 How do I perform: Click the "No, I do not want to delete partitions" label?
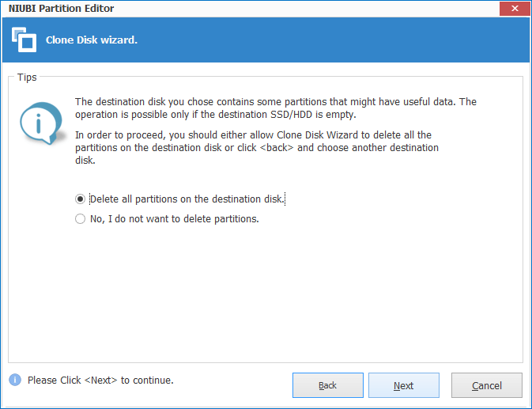pos(174,219)
